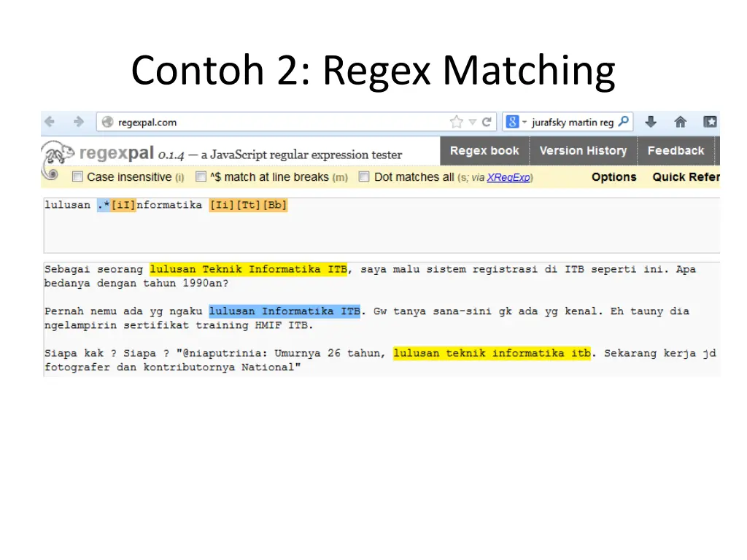Open the Quick Reference menu

(x=686, y=177)
